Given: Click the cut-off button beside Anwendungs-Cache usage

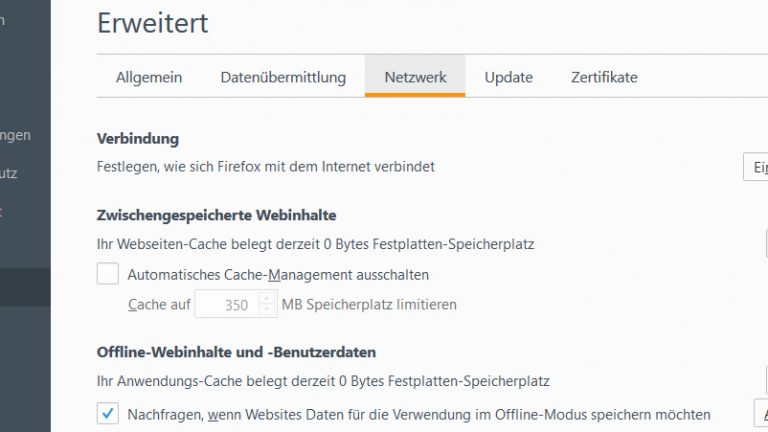Looking at the screenshot, I should 764,381.
